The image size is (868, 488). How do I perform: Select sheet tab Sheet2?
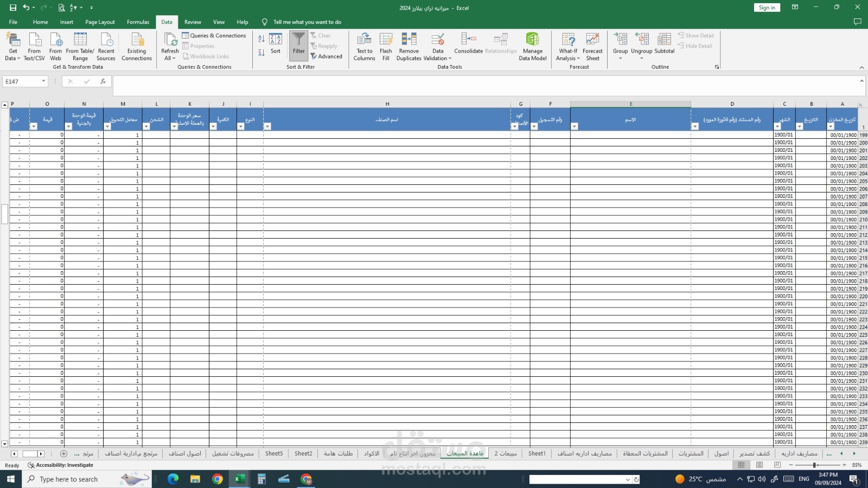pos(303,453)
